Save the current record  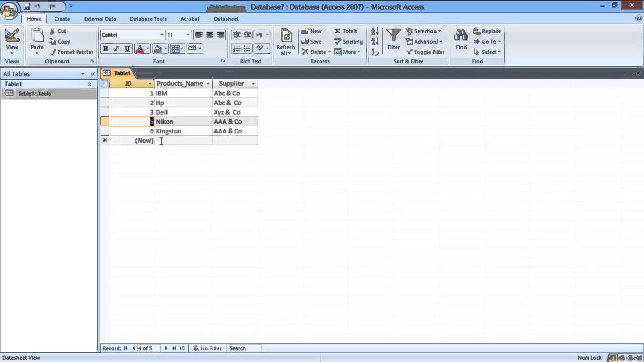(x=311, y=42)
